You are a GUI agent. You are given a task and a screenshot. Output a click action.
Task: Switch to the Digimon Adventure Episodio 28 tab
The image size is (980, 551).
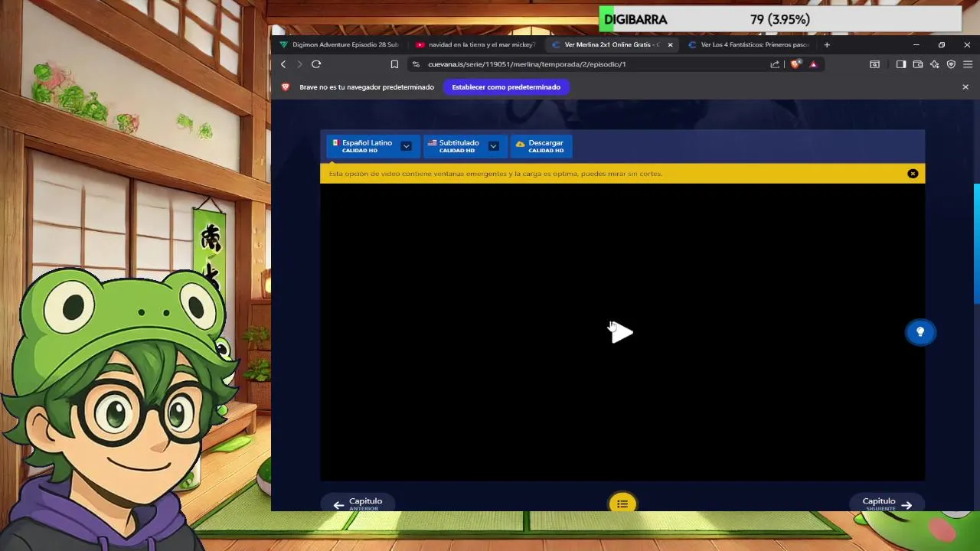[x=338, y=44]
